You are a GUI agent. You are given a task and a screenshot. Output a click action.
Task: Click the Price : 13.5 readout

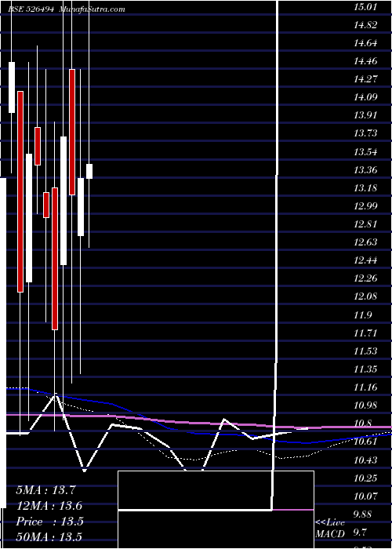pos(49,522)
